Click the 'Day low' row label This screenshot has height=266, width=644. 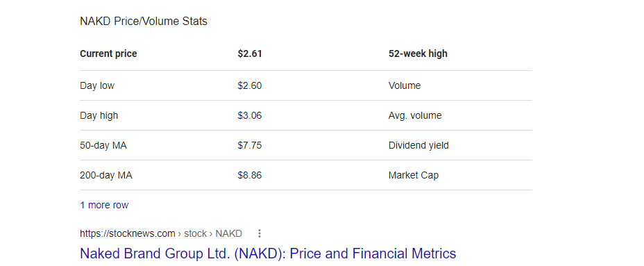pyautogui.click(x=97, y=85)
